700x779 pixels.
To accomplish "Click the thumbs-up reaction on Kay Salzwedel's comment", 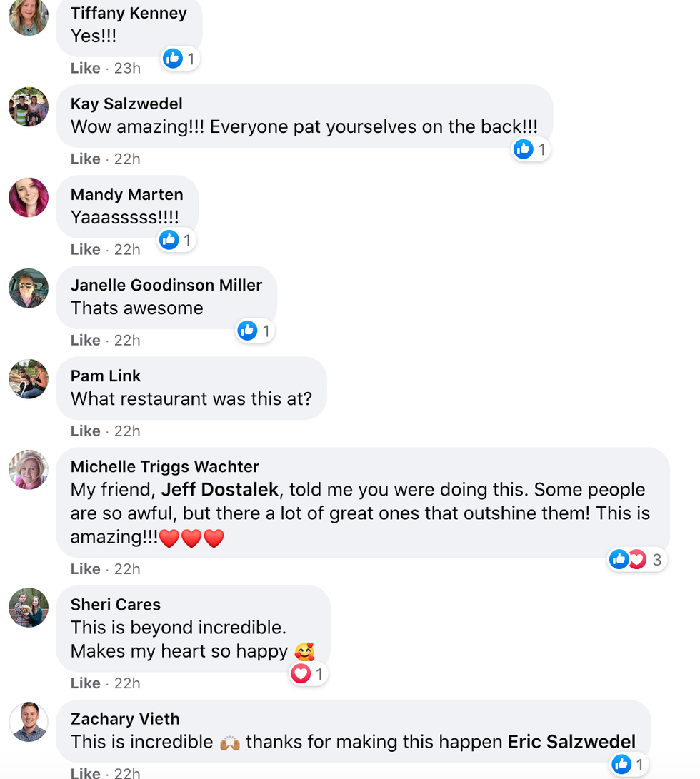I will (x=524, y=149).
